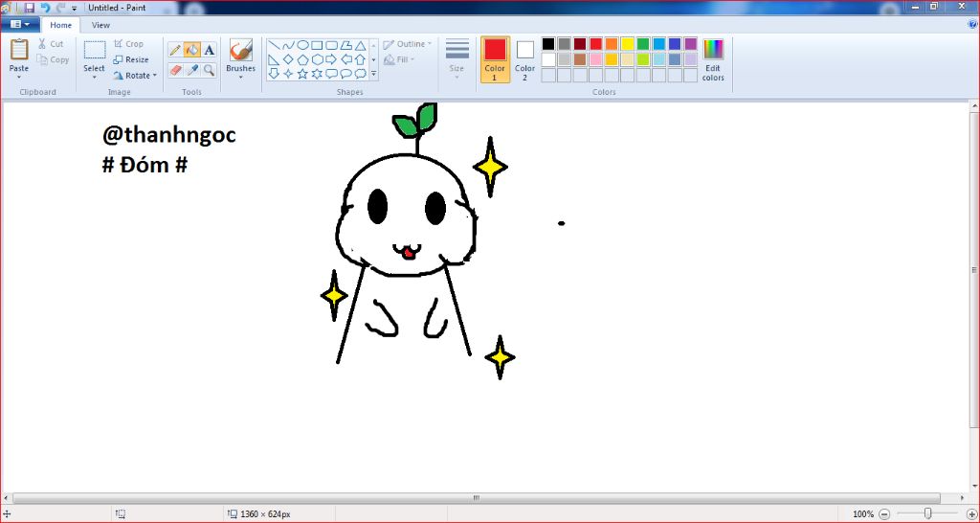
Task: Click the horizontal scrollbar thumb
Action: pyautogui.click(x=476, y=499)
